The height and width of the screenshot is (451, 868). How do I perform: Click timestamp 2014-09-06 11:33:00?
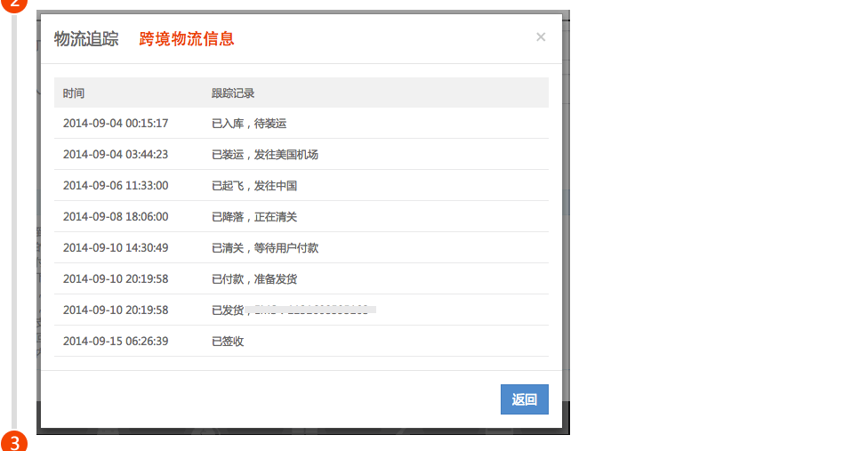(x=116, y=186)
